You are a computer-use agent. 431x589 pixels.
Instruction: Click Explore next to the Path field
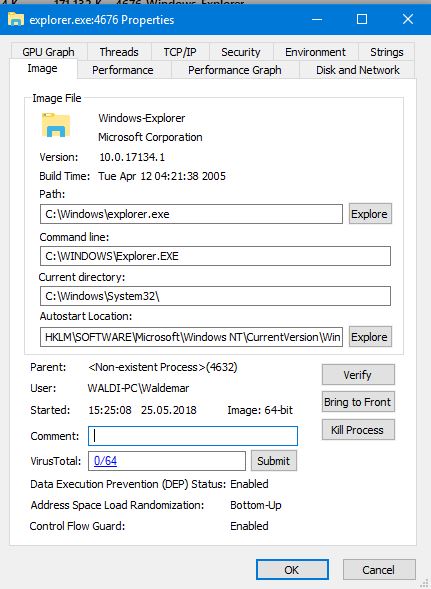click(370, 214)
